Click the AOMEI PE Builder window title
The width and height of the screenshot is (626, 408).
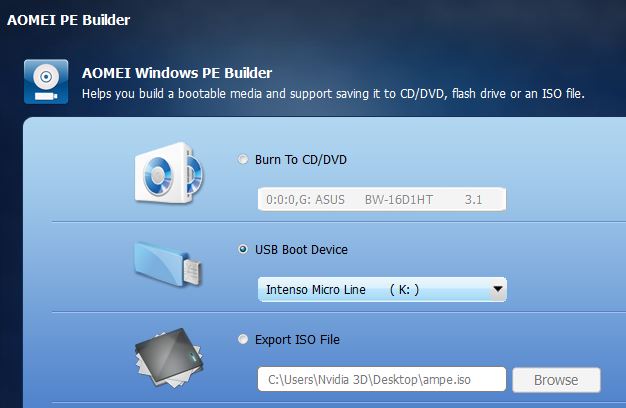click(68, 20)
